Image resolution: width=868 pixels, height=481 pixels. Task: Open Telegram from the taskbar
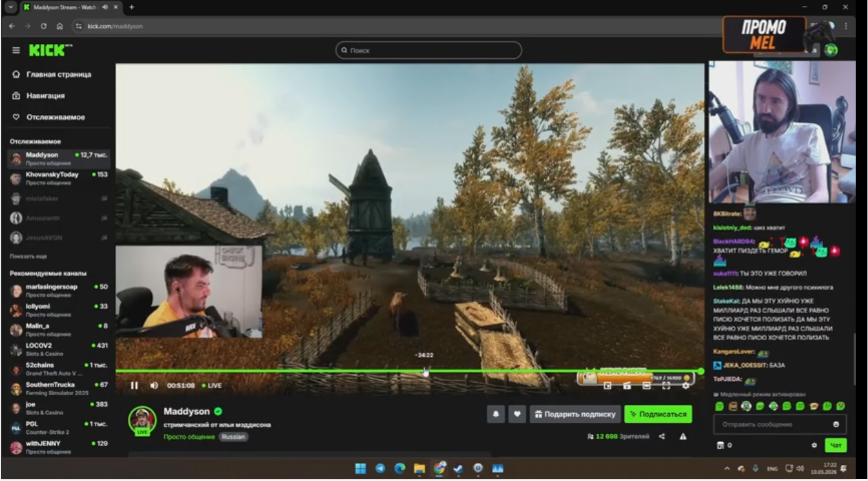pos(380,469)
